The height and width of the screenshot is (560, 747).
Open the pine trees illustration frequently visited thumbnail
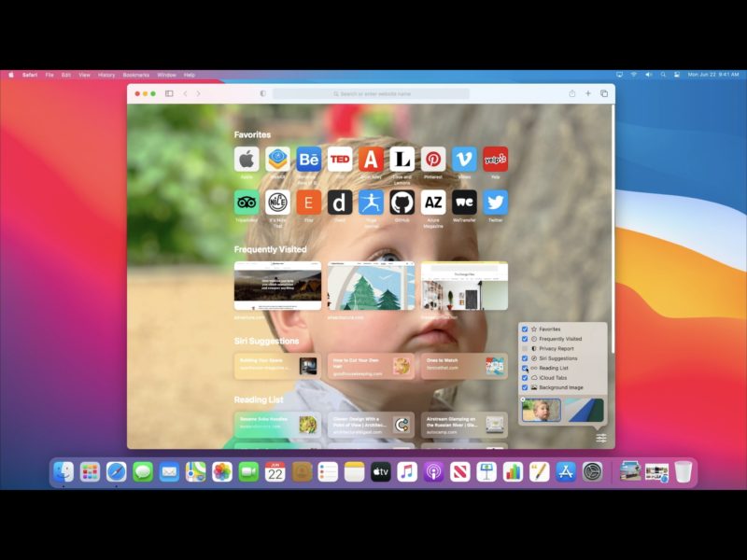pyautogui.click(x=371, y=286)
